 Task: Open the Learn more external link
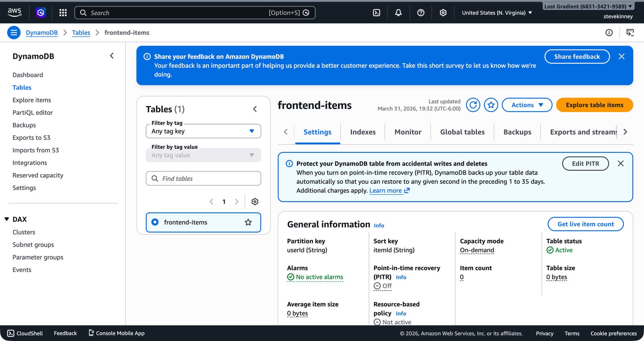(389, 191)
